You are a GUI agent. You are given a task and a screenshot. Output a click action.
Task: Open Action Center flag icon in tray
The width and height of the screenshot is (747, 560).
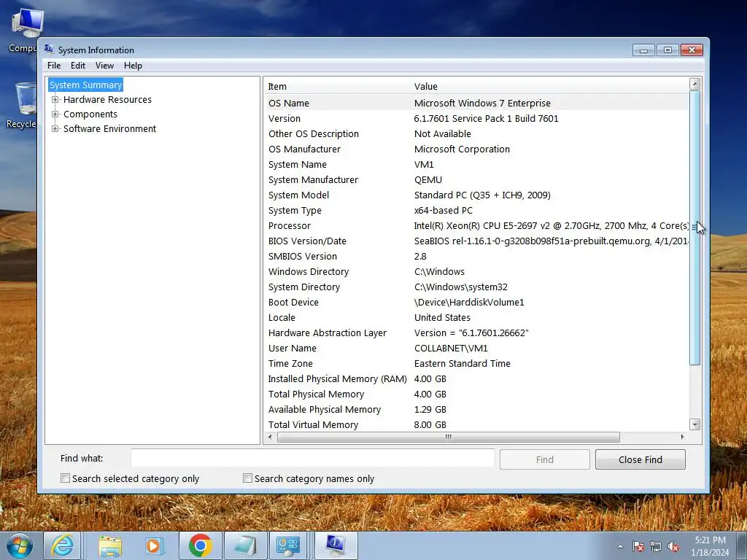638,546
